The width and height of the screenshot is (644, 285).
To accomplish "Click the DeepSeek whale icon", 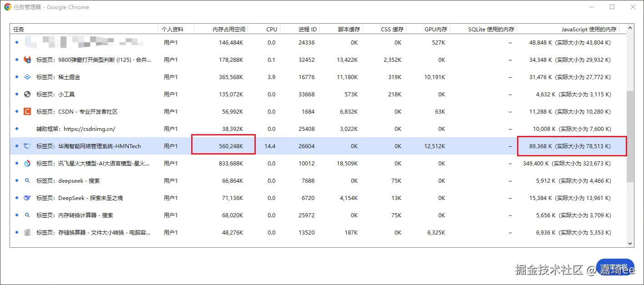I will point(27,198).
